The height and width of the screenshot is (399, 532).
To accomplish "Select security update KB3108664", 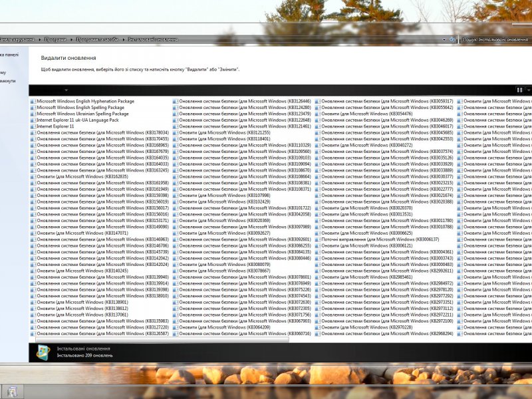I will pyautogui.click(x=245, y=176).
